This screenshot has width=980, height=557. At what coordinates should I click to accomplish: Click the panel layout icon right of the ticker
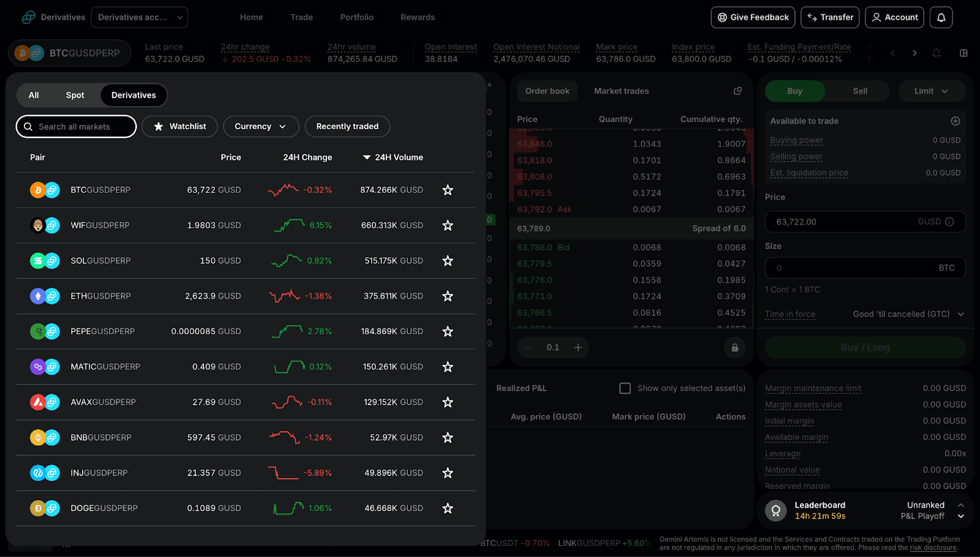(x=963, y=53)
